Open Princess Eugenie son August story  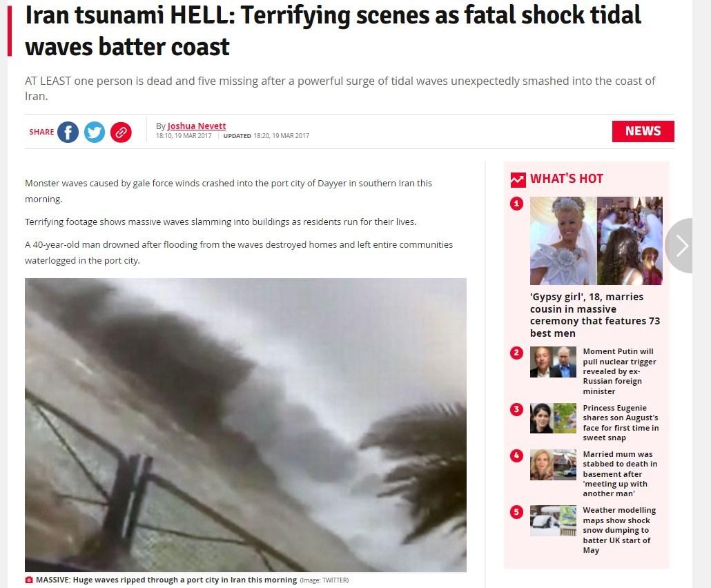tap(621, 422)
